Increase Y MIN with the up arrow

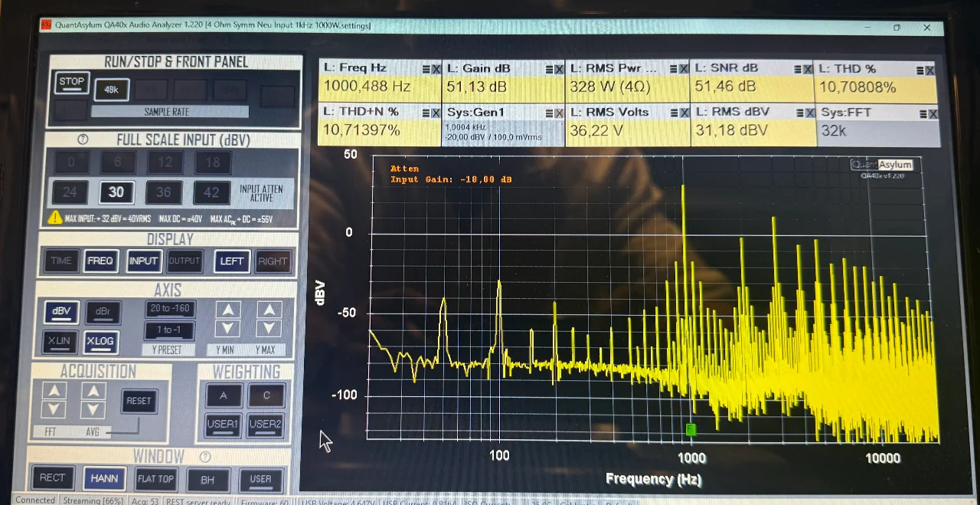[x=227, y=310]
